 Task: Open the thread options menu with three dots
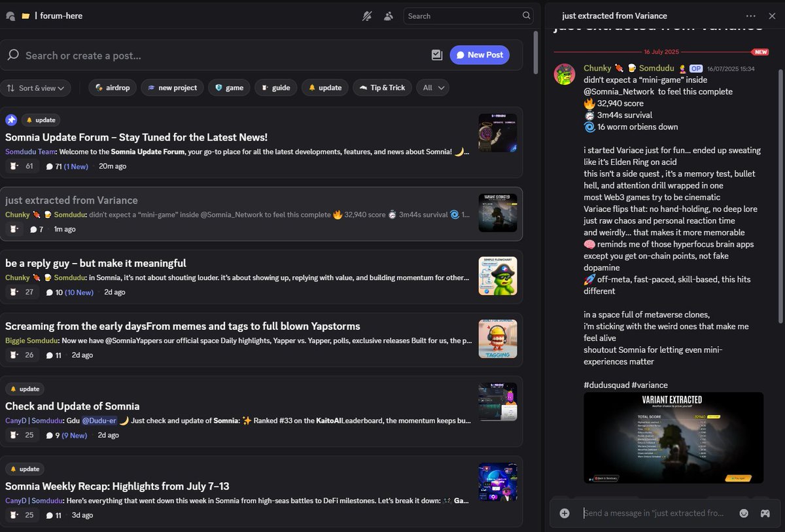[x=750, y=16]
